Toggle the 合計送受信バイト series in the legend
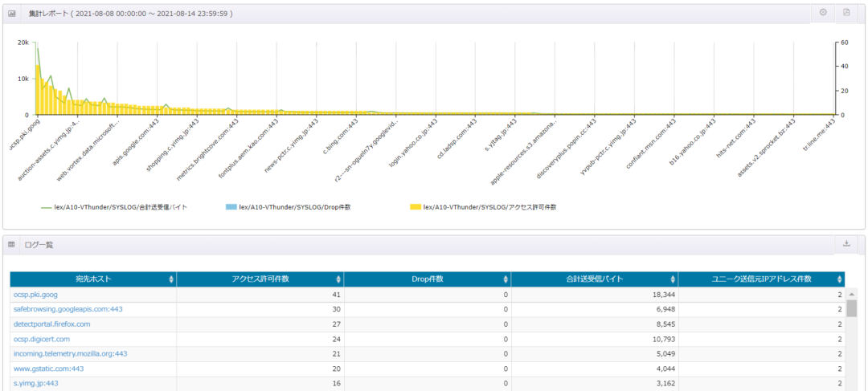868x391 pixels. [115, 207]
